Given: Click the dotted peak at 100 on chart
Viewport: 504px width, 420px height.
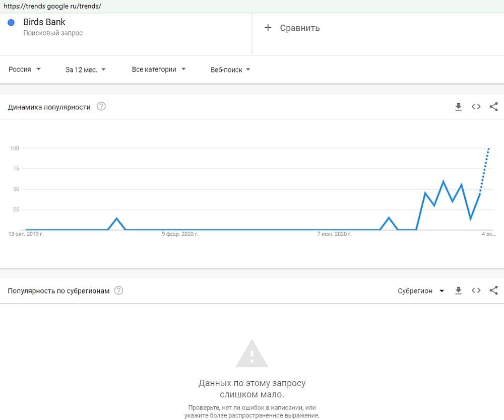Looking at the screenshot, I should coord(489,149).
